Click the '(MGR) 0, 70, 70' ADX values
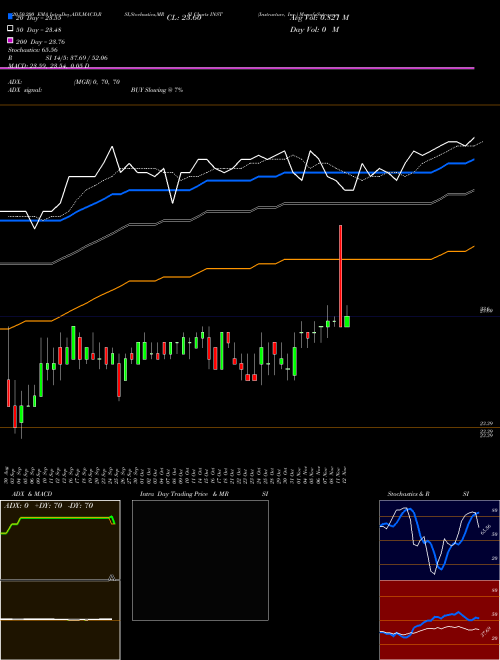 pos(97,82)
